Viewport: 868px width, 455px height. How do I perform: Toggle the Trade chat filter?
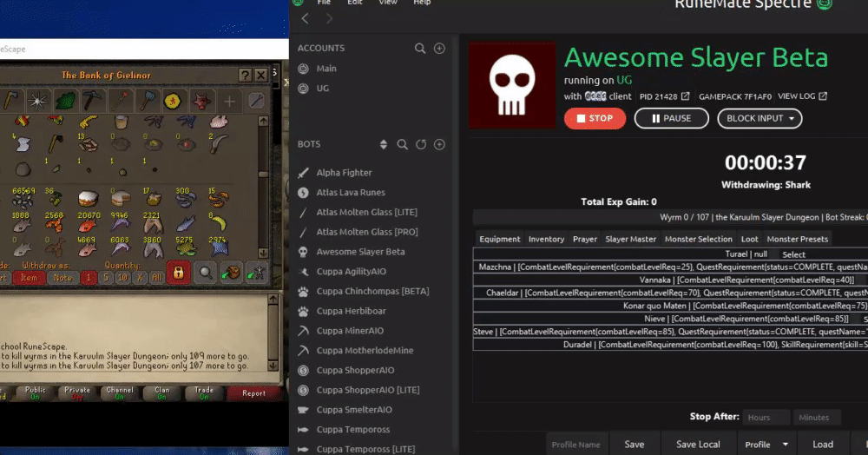pyautogui.click(x=204, y=393)
